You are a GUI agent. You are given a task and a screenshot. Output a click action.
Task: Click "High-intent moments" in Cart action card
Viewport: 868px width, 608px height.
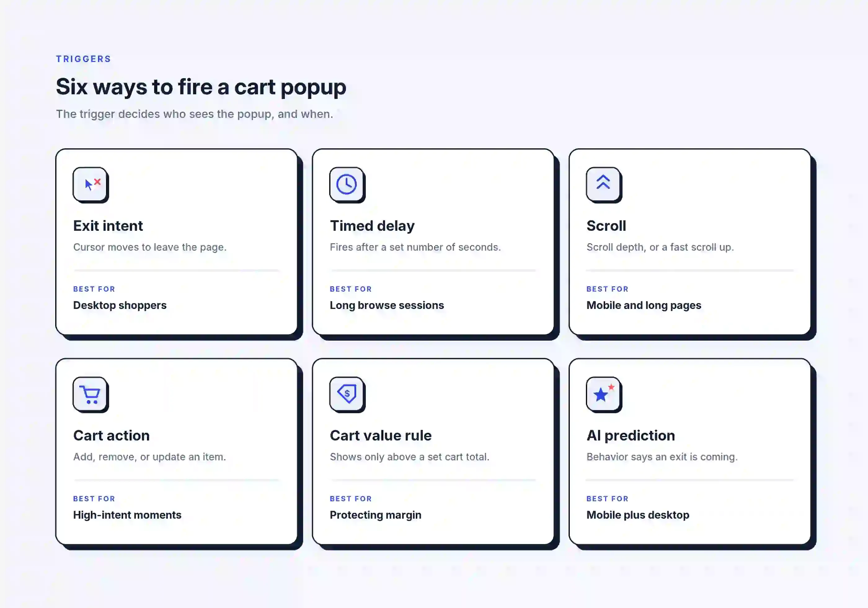(127, 515)
